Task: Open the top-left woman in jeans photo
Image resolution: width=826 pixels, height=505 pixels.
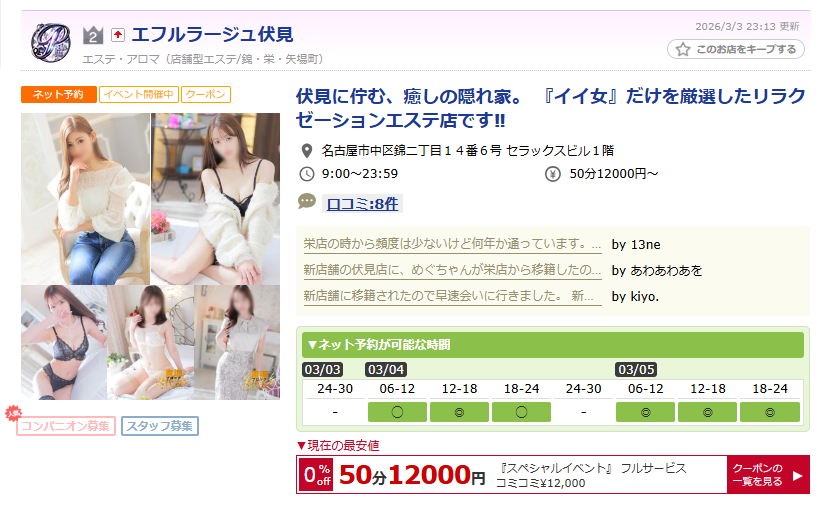Action: tap(85, 199)
